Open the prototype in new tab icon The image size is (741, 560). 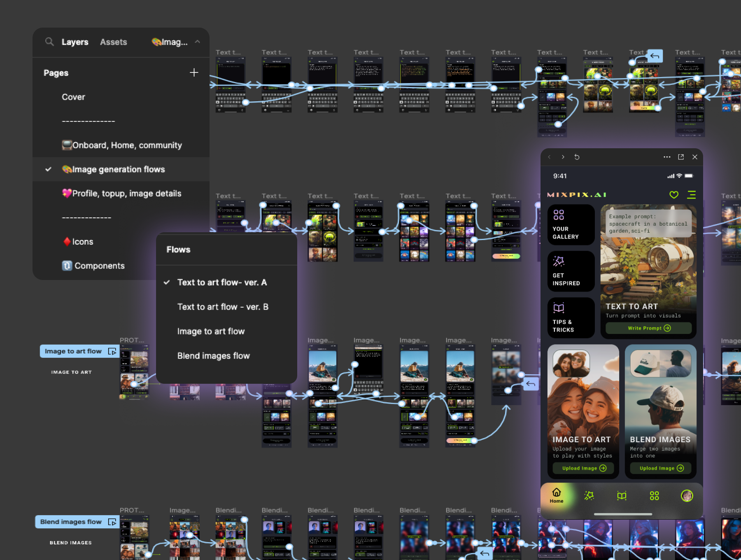(x=681, y=157)
